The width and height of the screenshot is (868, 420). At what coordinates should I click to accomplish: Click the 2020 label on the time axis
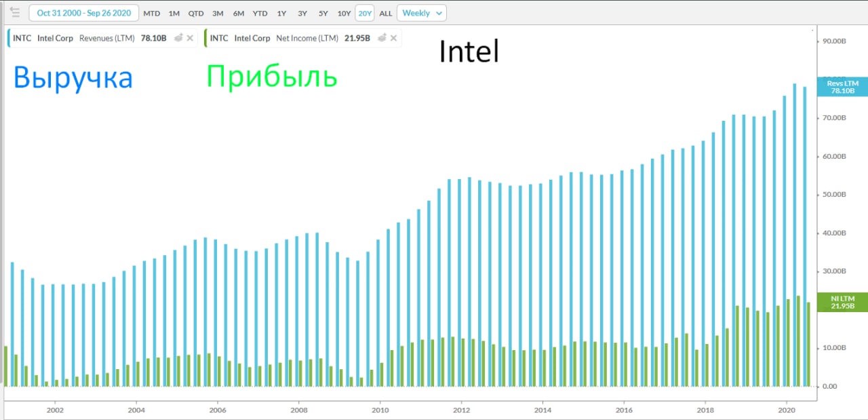coord(787,410)
